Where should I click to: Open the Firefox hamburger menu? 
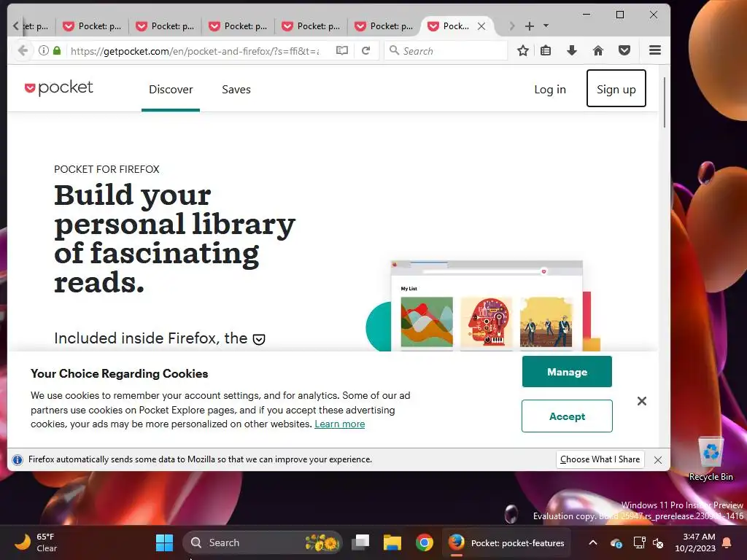coord(655,50)
